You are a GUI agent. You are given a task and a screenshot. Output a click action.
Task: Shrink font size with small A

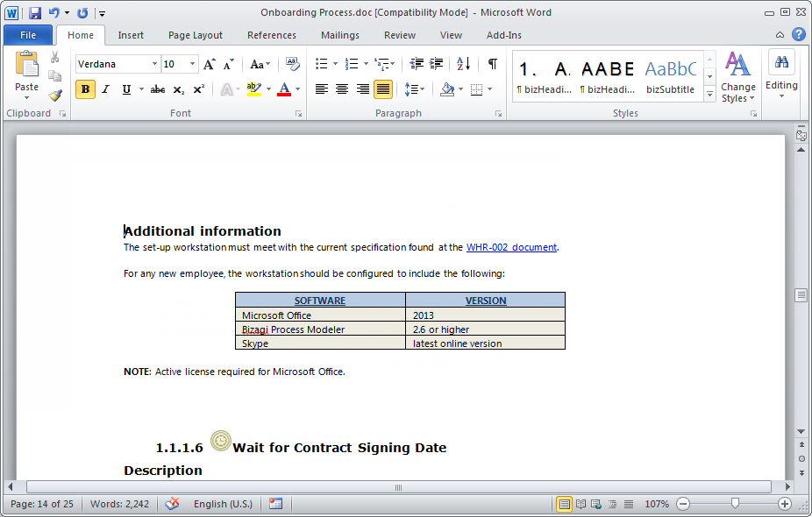(x=228, y=64)
